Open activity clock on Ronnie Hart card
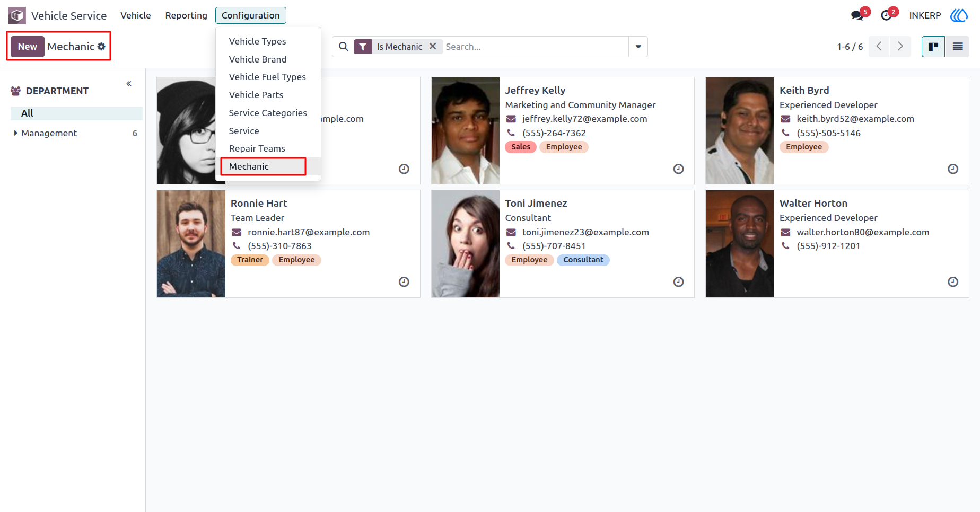The image size is (980, 512). (404, 282)
